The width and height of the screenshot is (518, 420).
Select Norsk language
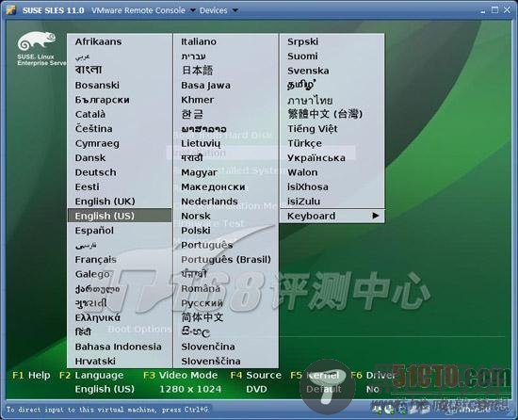pos(196,216)
